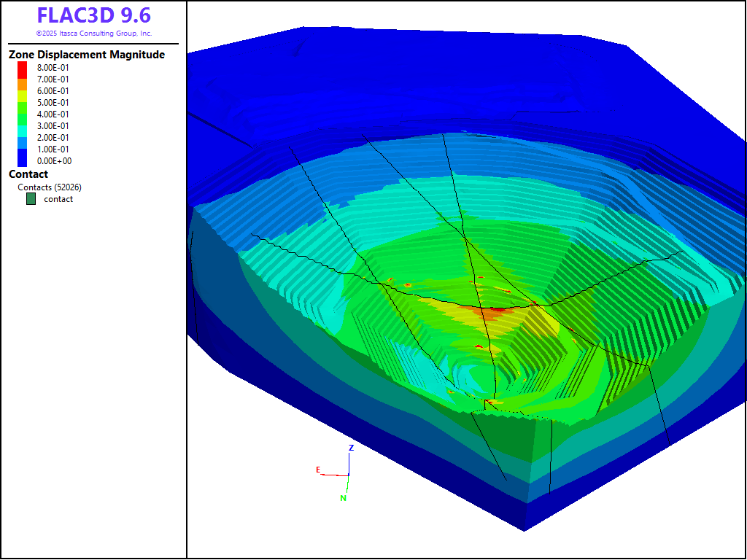Click the green N label on the axis triad

(x=343, y=498)
